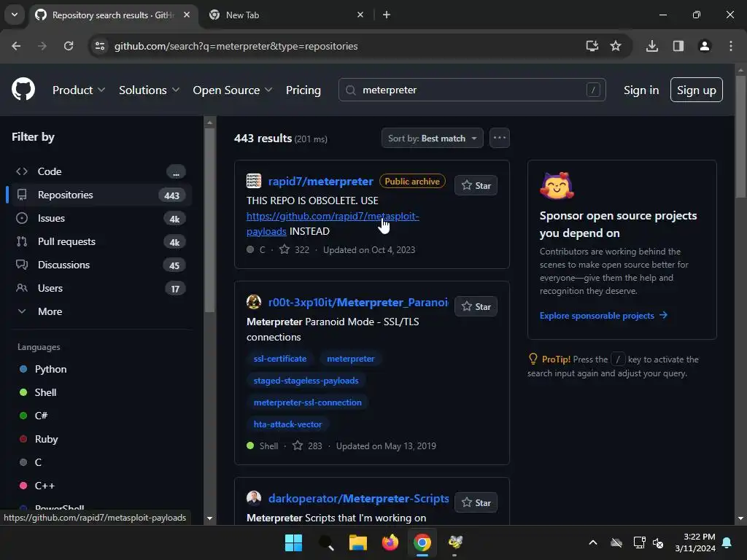Bookmark this page with the star icon
This screenshot has width=747, height=560.
pyautogui.click(x=616, y=46)
